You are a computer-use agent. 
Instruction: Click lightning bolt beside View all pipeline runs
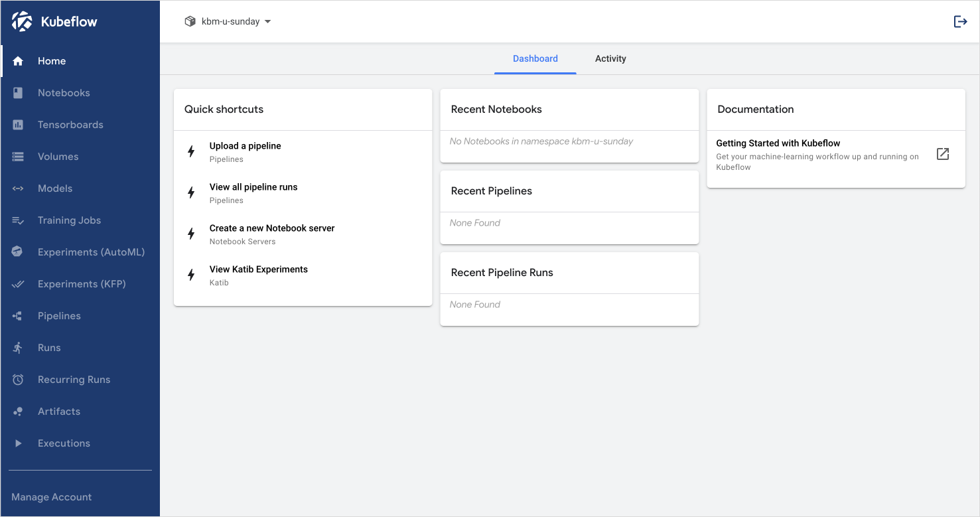pyautogui.click(x=191, y=192)
